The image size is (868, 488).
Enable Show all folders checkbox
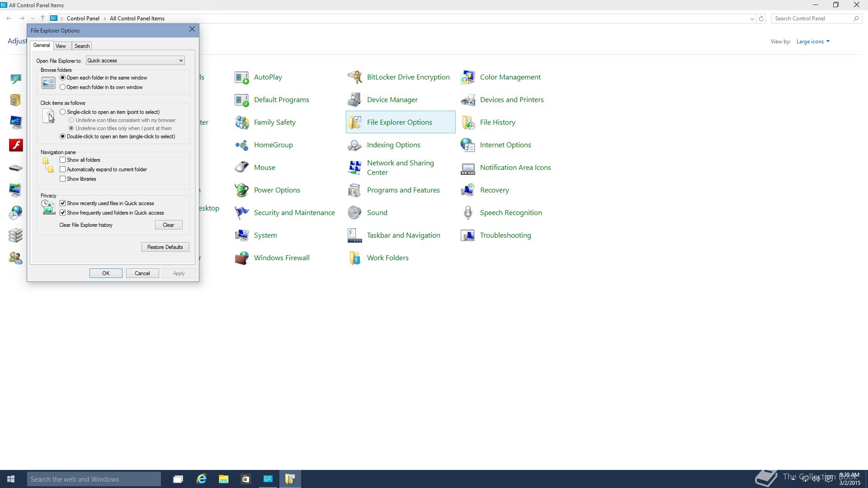[63, 160]
